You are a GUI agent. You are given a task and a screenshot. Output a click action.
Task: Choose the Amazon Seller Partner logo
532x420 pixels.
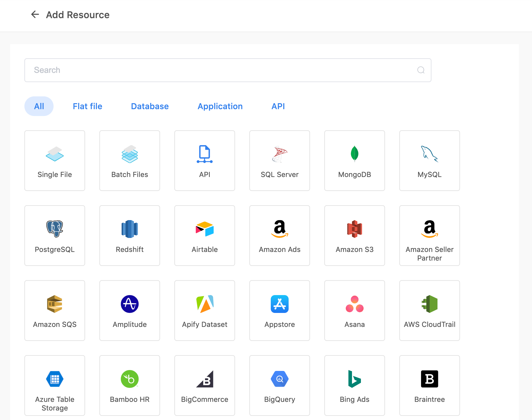click(430, 229)
